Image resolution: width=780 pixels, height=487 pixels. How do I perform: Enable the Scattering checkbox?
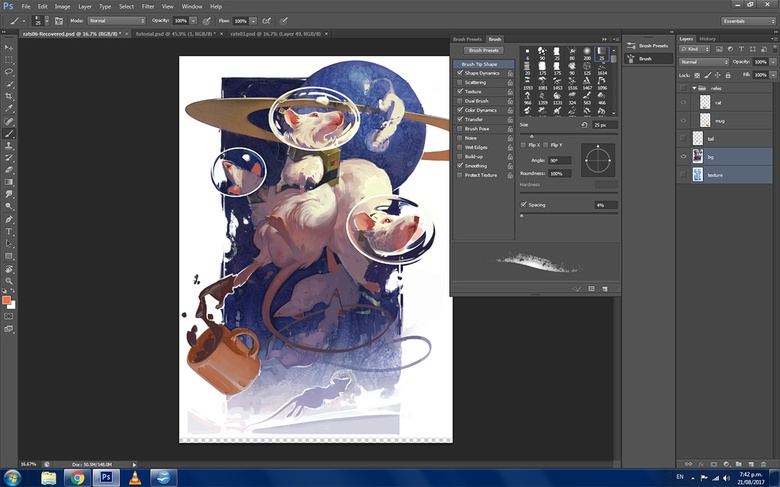click(460, 82)
